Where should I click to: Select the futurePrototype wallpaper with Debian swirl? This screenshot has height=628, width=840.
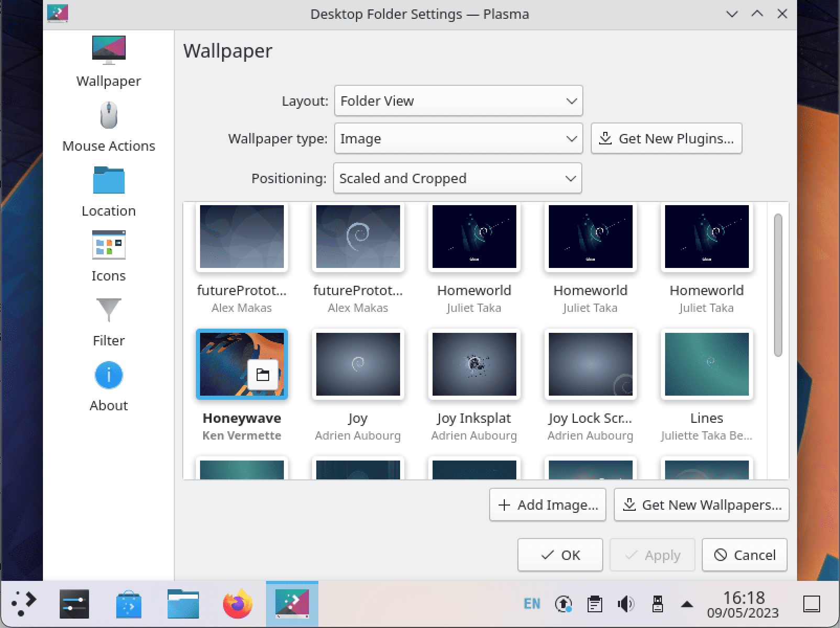pyautogui.click(x=358, y=237)
